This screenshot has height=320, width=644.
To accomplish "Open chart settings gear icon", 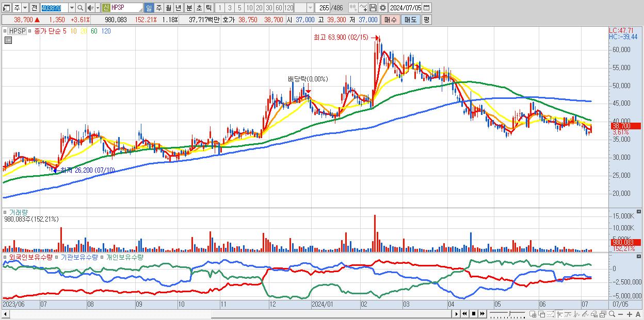I will [382, 8].
